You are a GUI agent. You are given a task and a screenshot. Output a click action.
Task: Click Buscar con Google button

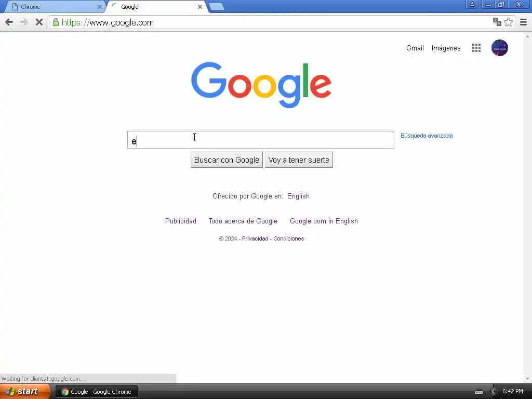(227, 160)
